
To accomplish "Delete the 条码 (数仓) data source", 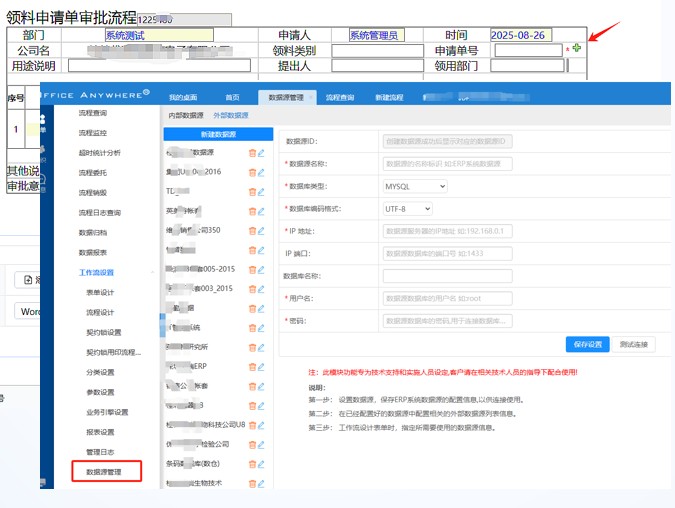I will pos(252,463).
